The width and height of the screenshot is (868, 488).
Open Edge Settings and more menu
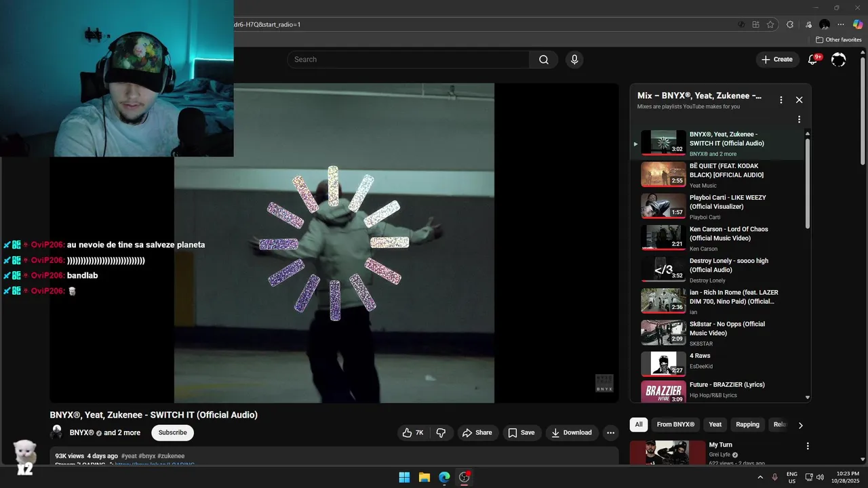841,24
